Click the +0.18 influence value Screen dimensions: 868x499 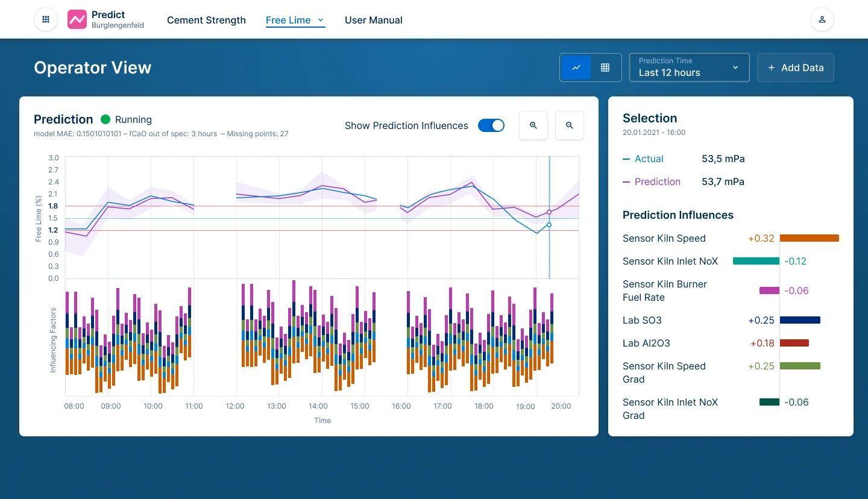[x=763, y=344]
